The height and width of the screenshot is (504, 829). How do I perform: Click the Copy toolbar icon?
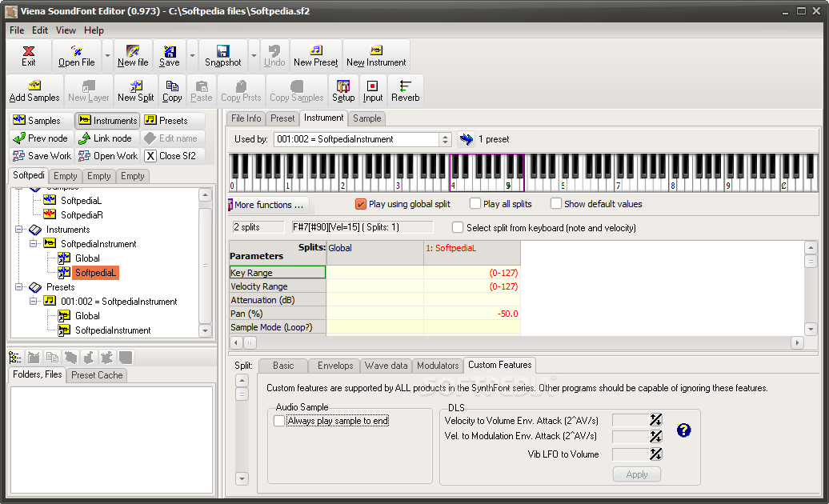click(x=172, y=91)
